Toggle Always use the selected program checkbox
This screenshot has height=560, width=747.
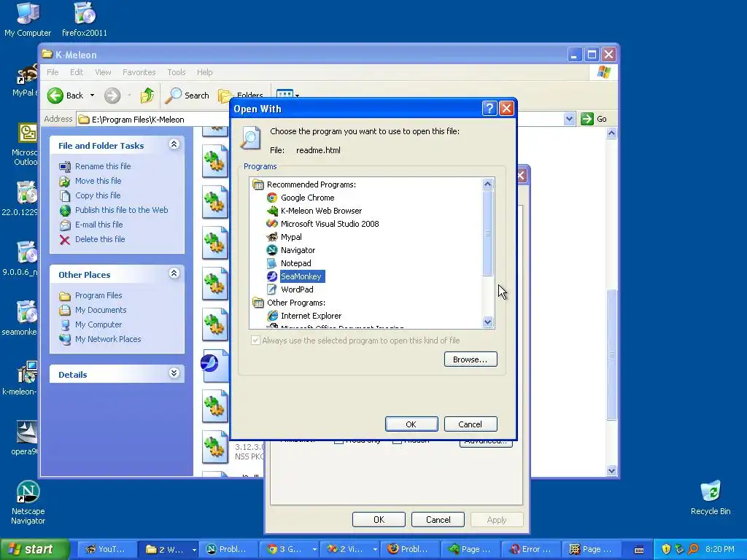[x=255, y=341]
